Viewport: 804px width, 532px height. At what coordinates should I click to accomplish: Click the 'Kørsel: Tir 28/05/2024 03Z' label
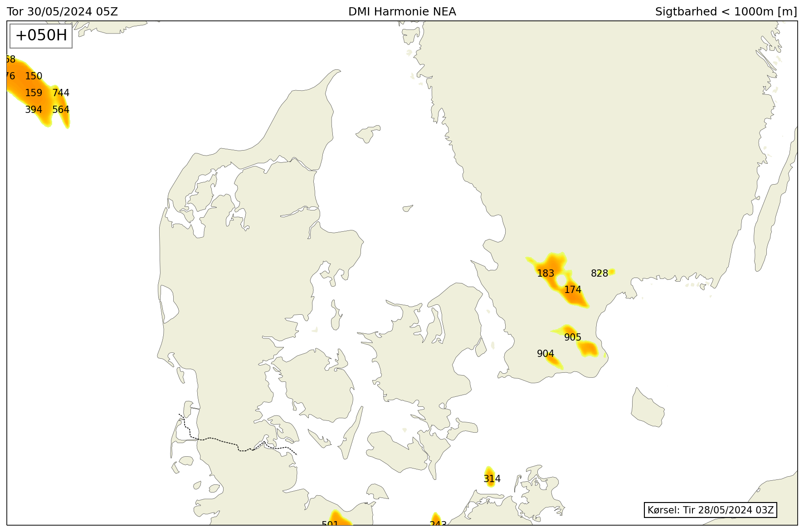[x=711, y=510]
